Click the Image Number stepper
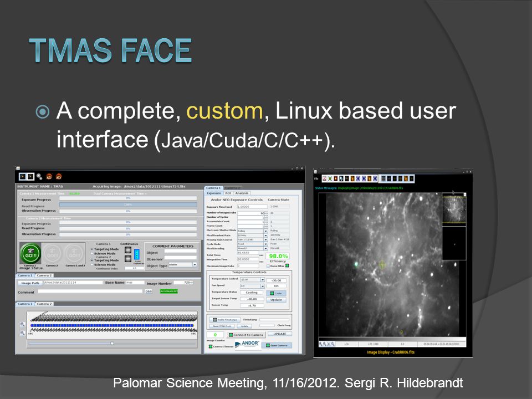The image size is (532, 399). click(192, 283)
